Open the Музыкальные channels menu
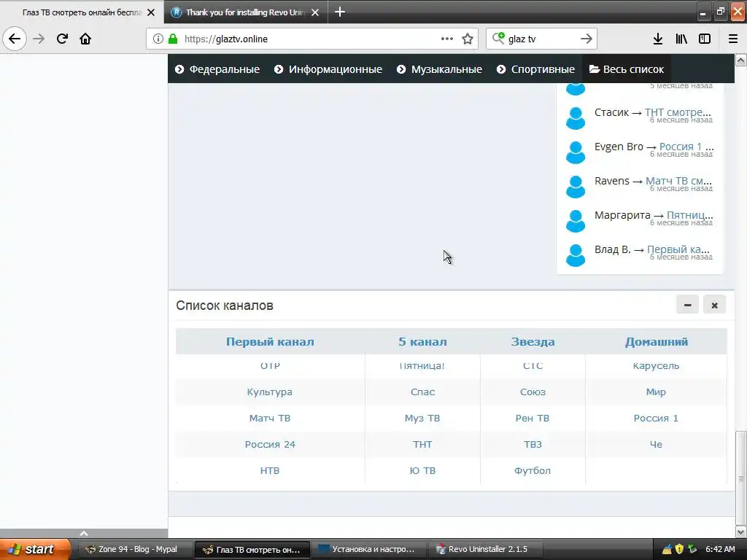Image resolution: width=747 pixels, height=560 pixels. pyautogui.click(x=440, y=69)
